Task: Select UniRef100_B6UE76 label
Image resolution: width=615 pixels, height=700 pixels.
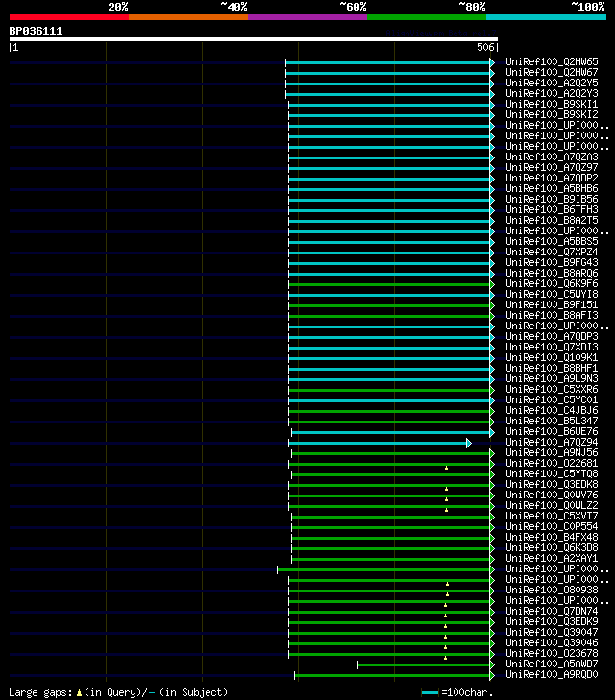Action: [552, 432]
